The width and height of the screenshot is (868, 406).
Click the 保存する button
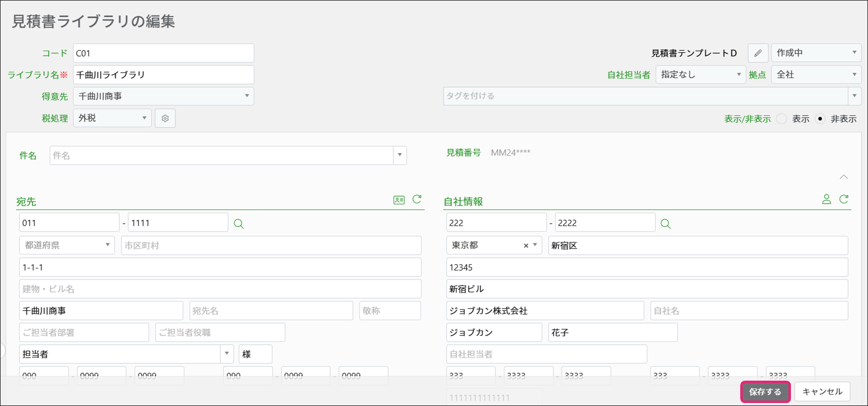click(x=765, y=392)
